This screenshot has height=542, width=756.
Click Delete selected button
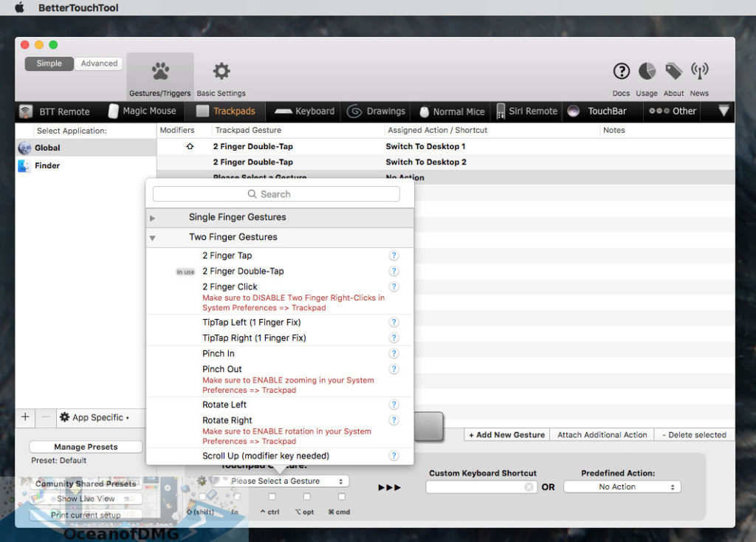point(694,434)
